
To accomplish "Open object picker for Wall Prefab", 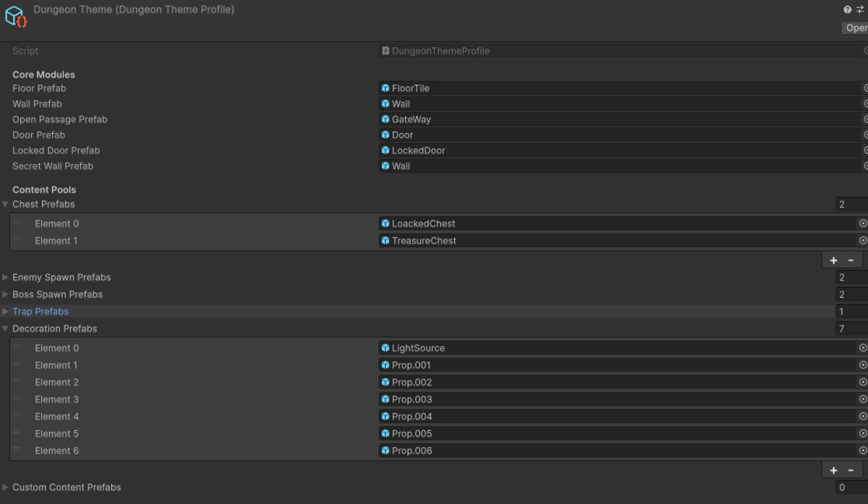I will [x=865, y=104].
